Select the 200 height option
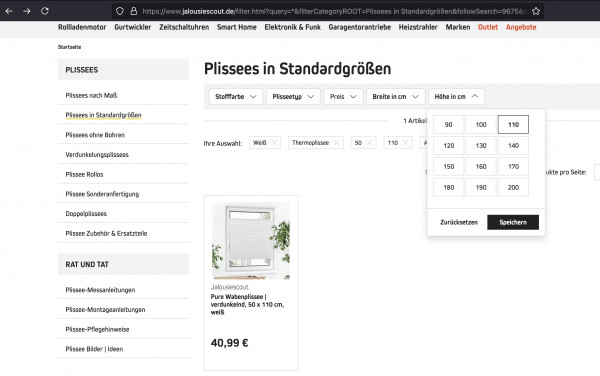The height and width of the screenshot is (376, 600). point(513,187)
